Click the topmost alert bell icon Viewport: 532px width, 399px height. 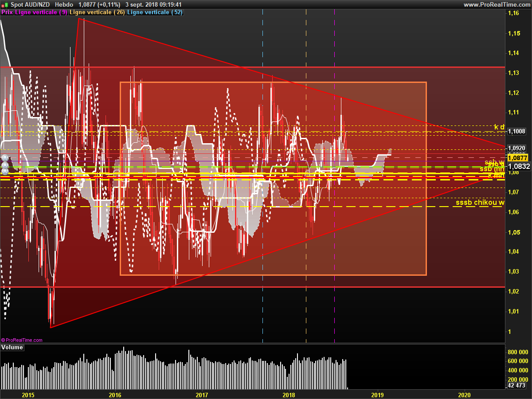tap(4, 158)
